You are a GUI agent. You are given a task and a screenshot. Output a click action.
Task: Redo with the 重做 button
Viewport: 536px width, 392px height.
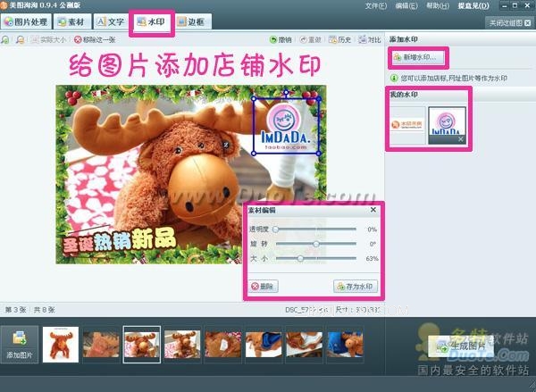[x=310, y=39]
